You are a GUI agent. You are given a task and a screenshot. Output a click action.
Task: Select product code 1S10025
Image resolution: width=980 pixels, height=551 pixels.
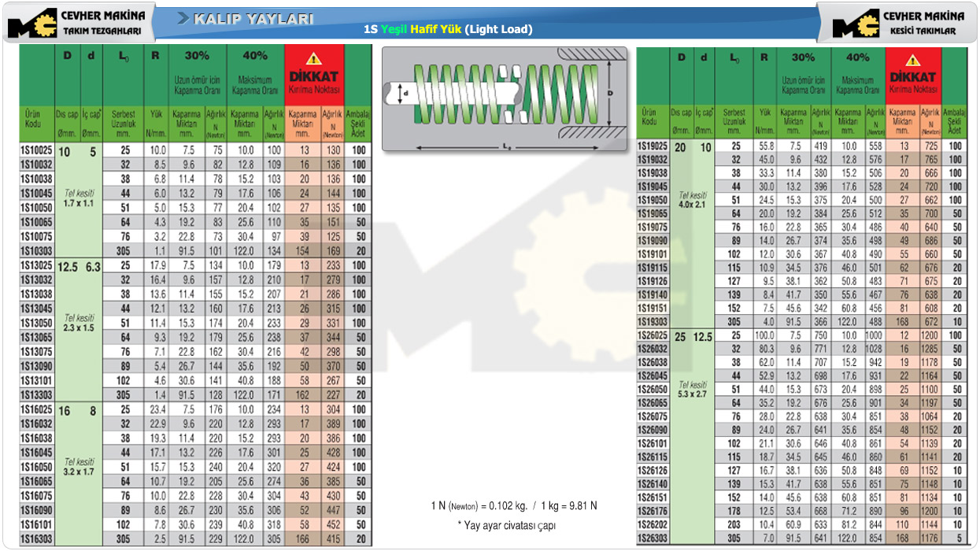(37, 150)
